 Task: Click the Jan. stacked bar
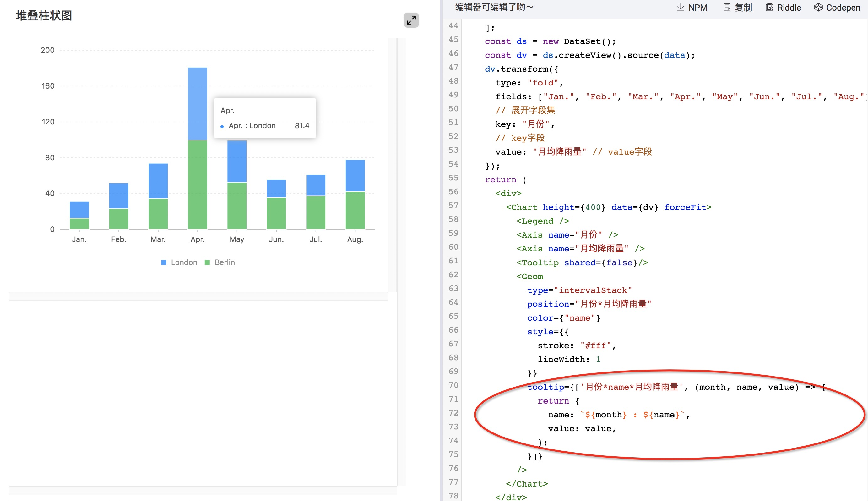79,215
